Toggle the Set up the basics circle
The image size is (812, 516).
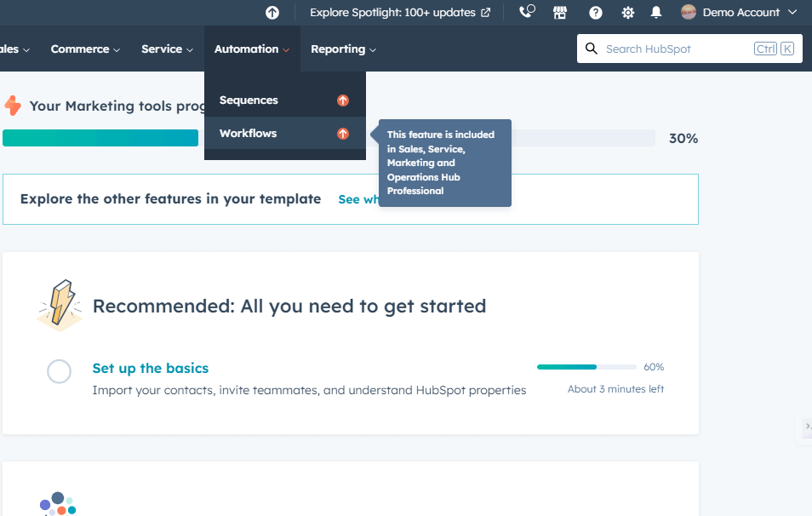[59, 371]
